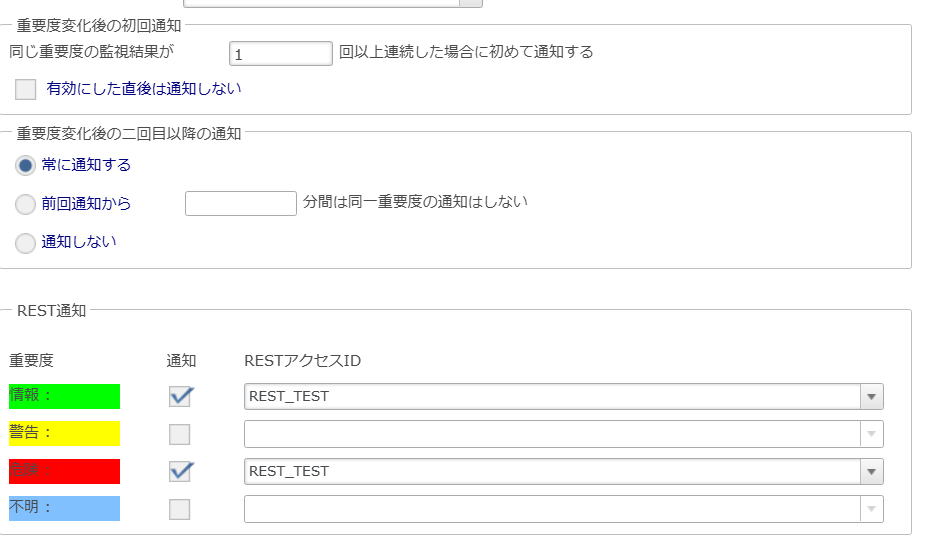Check 有効にした直後は通知しない checkbox

point(26,90)
